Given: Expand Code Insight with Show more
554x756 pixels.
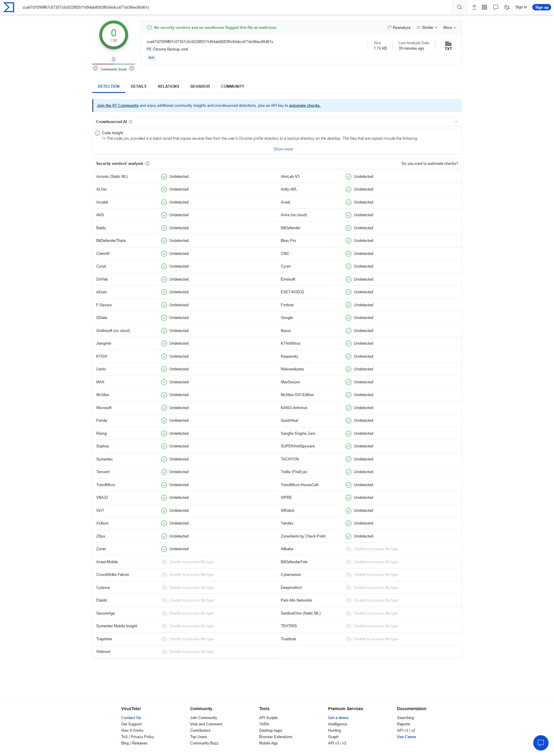Looking at the screenshot, I should pyautogui.click(x=283, y=149).
